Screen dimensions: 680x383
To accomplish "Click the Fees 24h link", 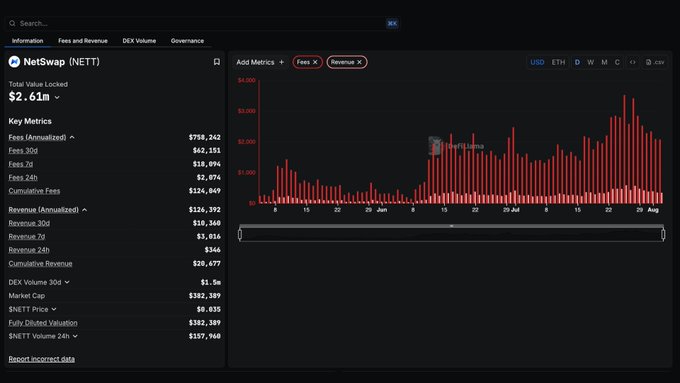I will pyautogui.click(x=23, y=177).
